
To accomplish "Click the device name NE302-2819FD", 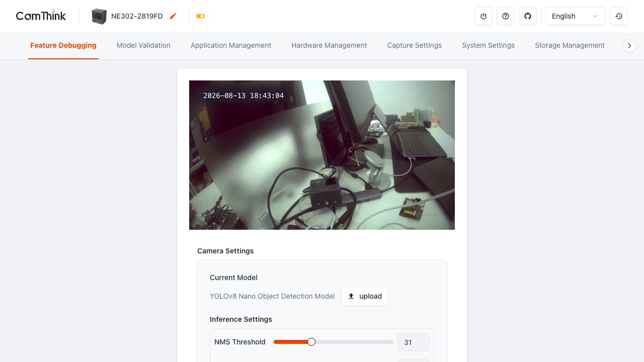I will [x=137, y=16].
